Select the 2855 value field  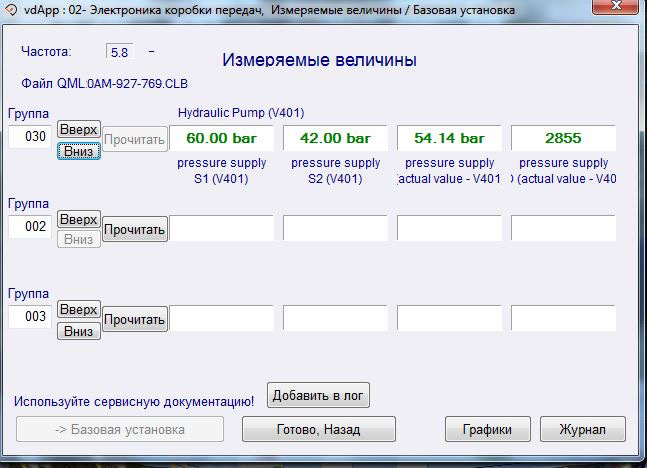click(563, 138)
